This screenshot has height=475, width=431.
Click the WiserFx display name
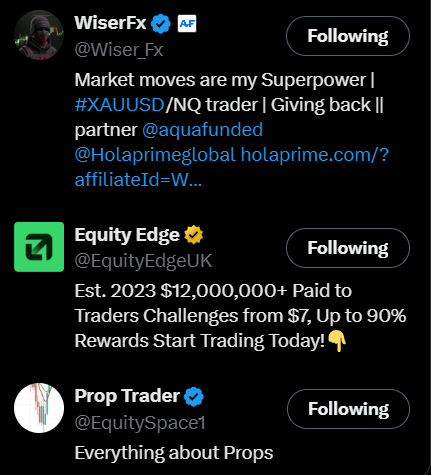click(110, 23)
